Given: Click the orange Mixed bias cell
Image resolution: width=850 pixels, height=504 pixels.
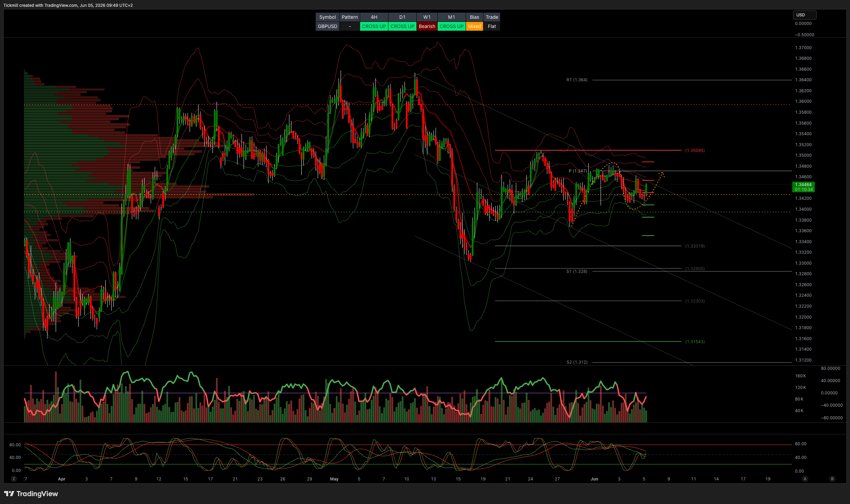Looking at the screenshot, I should 474,26.
